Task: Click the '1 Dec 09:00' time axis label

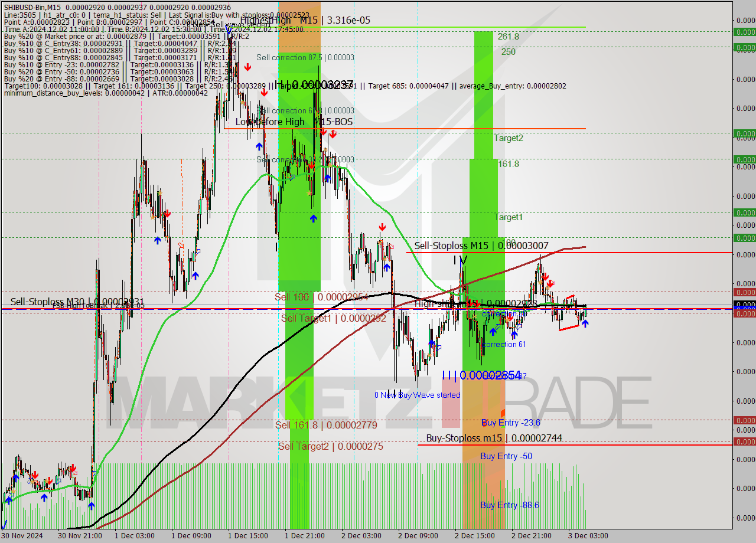Action: 191,536
